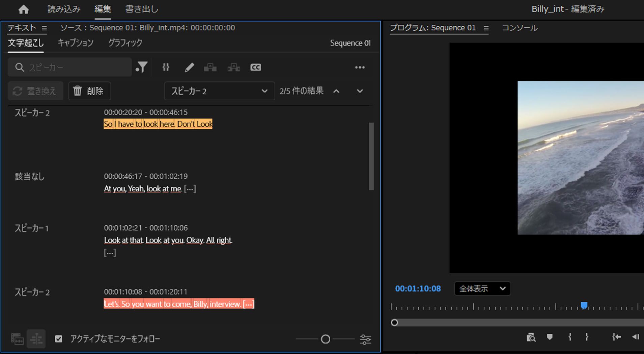Click the Comparison View icon
Image resolution: width=644 pixels, height=354 pixels.
point(531,337)
